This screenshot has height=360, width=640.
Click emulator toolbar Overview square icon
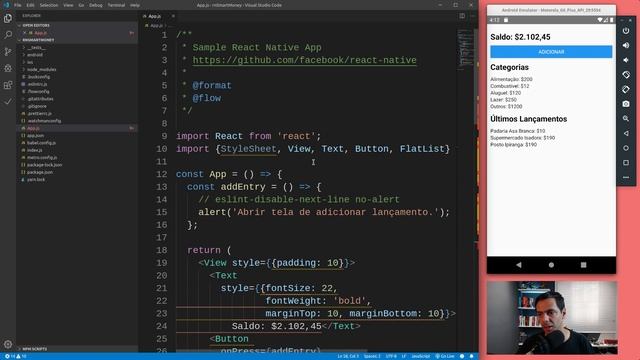point(626,163)
